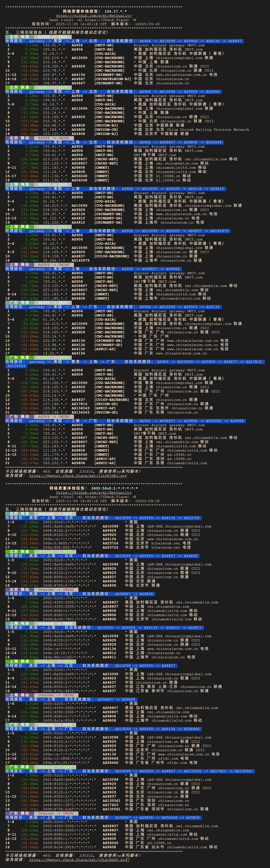Screen dimensions: 270x868
Task: Click the 北京 移动 AS906 -> CMIN2 header
Action: [x=37, y=138]
